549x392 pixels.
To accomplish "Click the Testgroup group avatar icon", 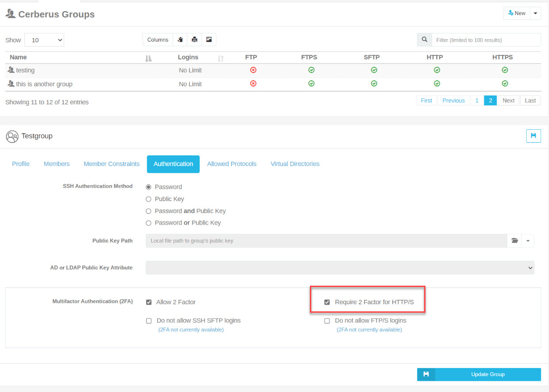I will (12, 136).
